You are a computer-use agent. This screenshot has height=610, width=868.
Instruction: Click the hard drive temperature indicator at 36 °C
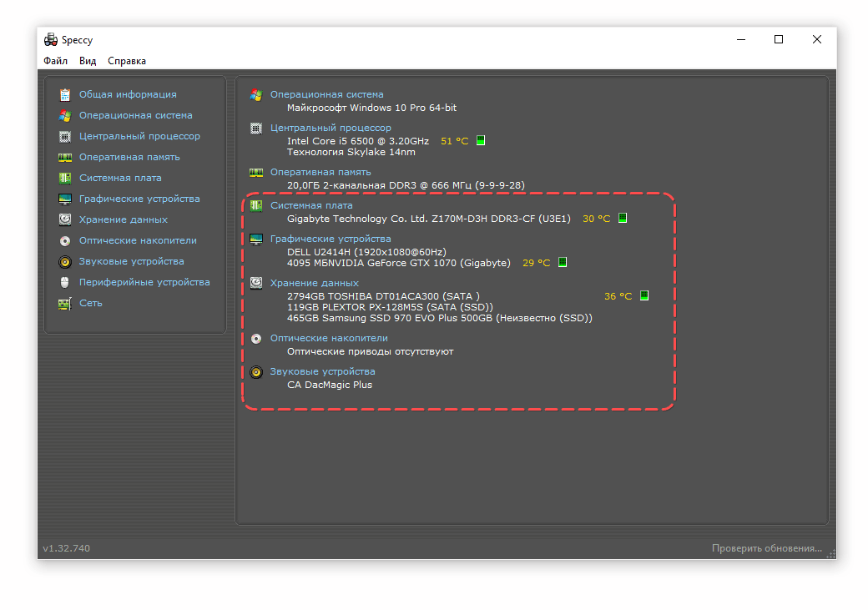click(643, 296)
